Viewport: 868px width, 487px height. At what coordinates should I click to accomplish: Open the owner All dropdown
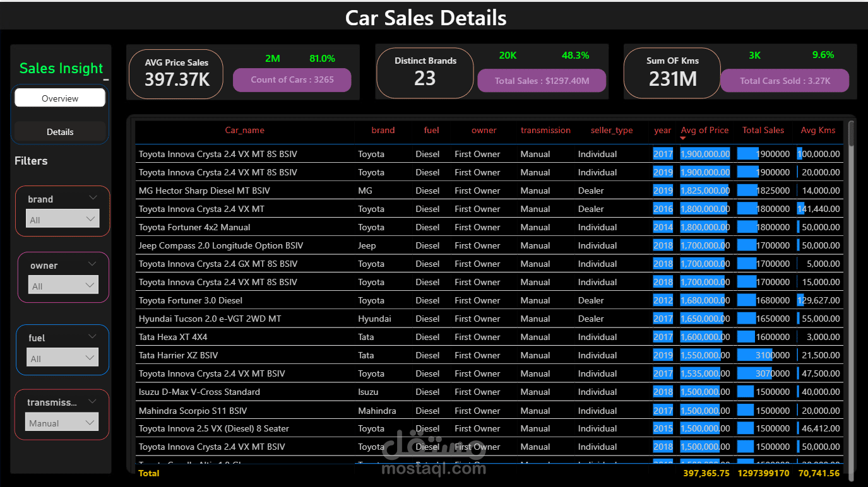point(62,285)
